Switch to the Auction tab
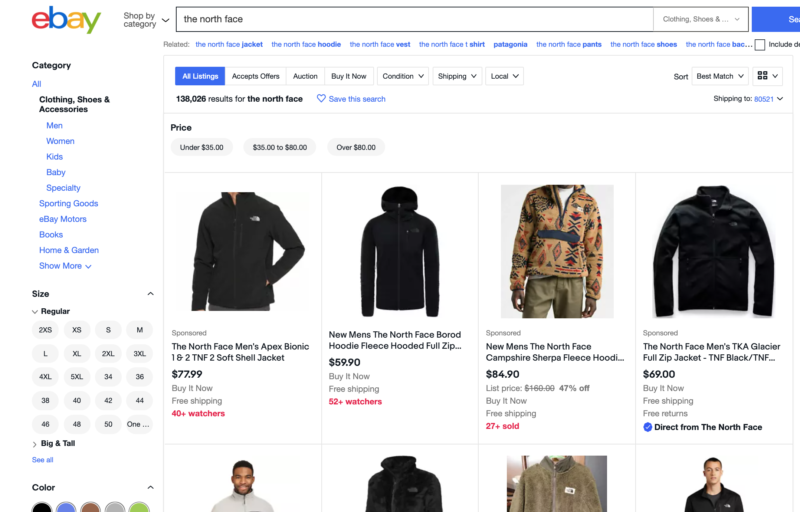The height and width of the screenshot is (512, 800). click(x=305, y=76)
